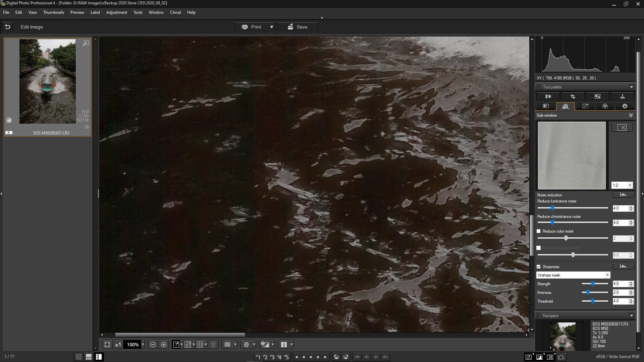Reset the noise reduction settings
This screenshot has height=362, width=644.
pos(623,195)
